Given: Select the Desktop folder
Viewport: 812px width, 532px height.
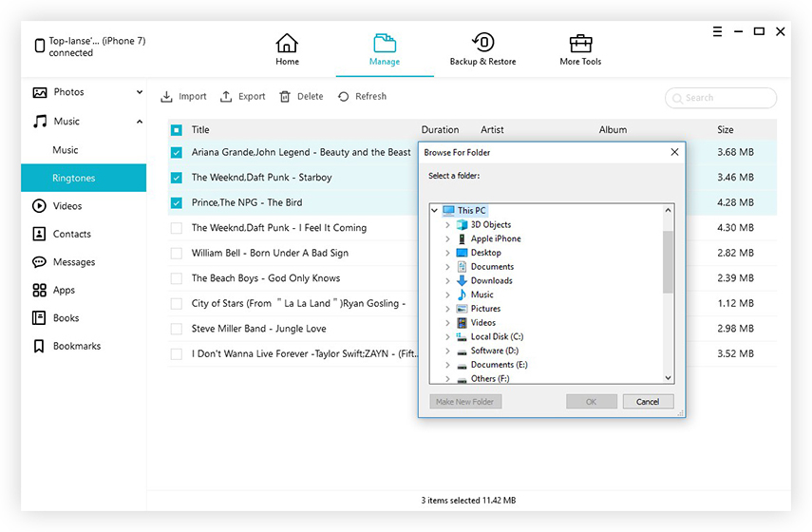Looking at the screenshot, I should click(x=485, y=253).
